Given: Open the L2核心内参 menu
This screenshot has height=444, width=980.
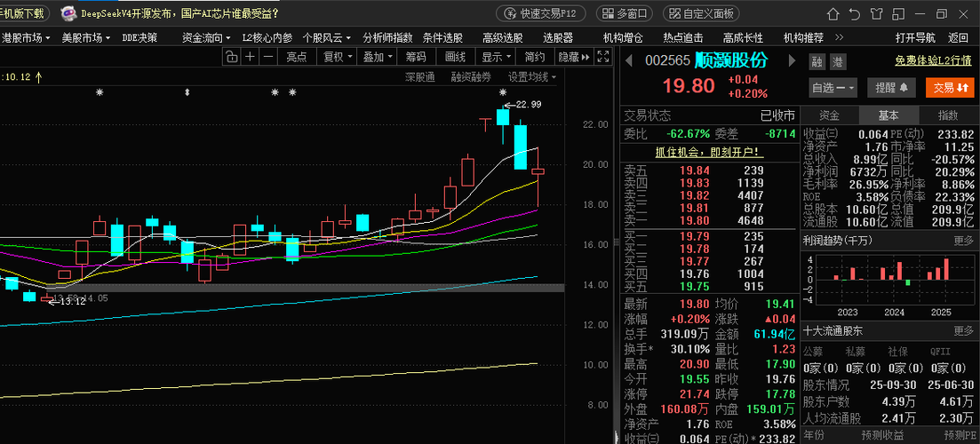Looking at the screenshot, I should [x=267, y=38].
